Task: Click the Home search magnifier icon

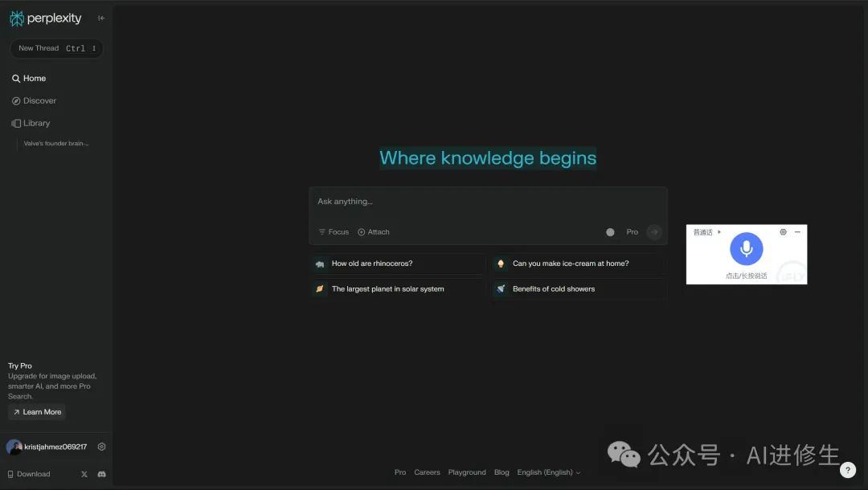Action: [x=16, y=79]
